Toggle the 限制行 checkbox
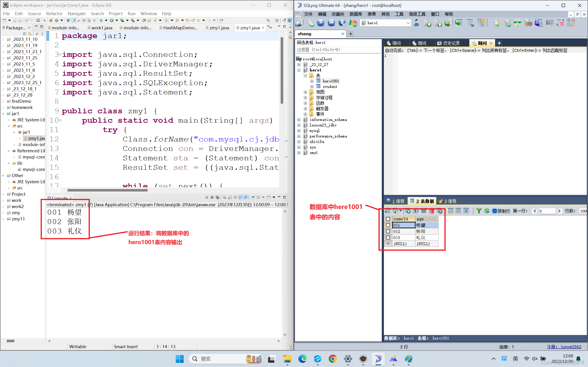 coord(495,211)
